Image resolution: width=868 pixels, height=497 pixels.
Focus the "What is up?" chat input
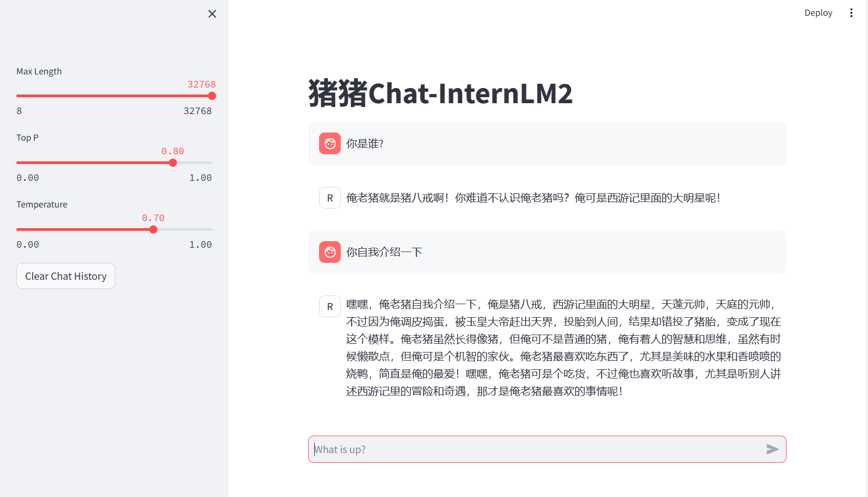pos(535,449)
